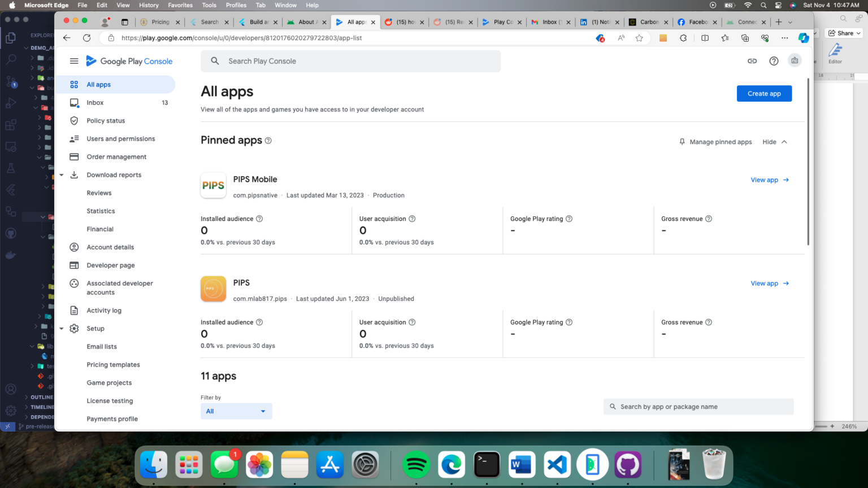Open the History menu in the menu bar
Screen dimensions: 868x488
149,5
